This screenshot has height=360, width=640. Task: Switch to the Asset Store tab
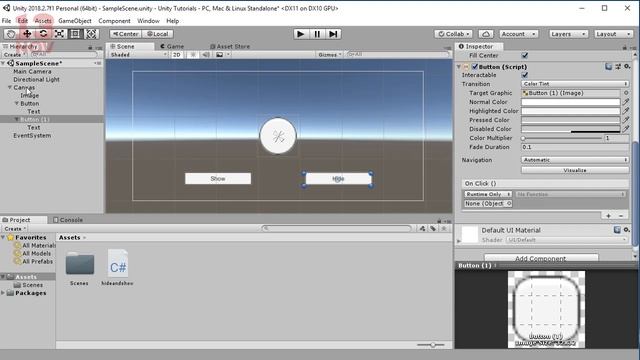(230, 47)
